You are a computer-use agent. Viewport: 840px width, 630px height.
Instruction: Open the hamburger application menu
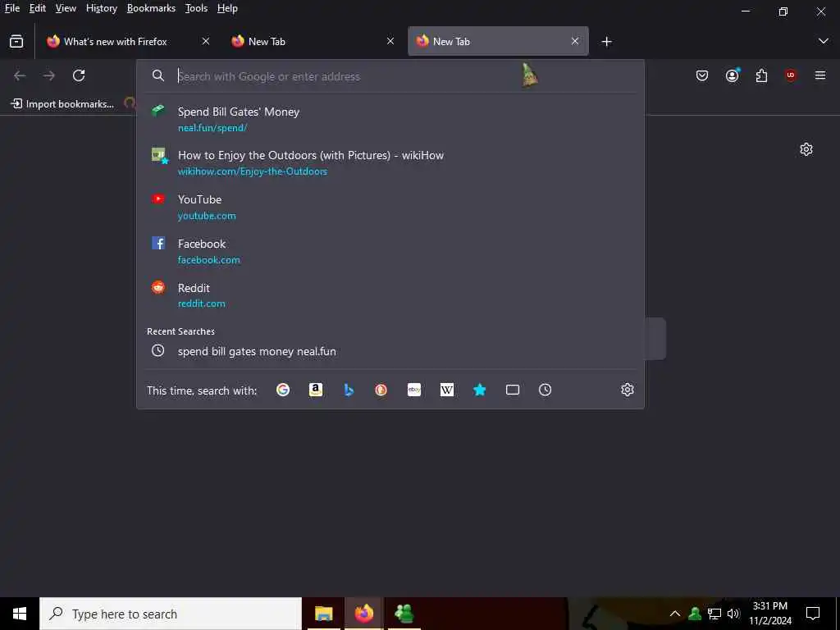coord(820,75)
